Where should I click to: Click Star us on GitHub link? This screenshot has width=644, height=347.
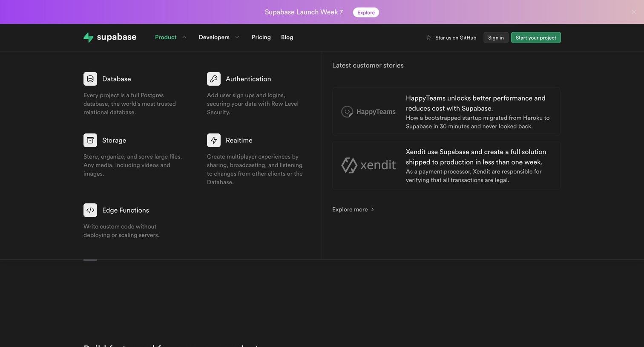coord(456,38)
